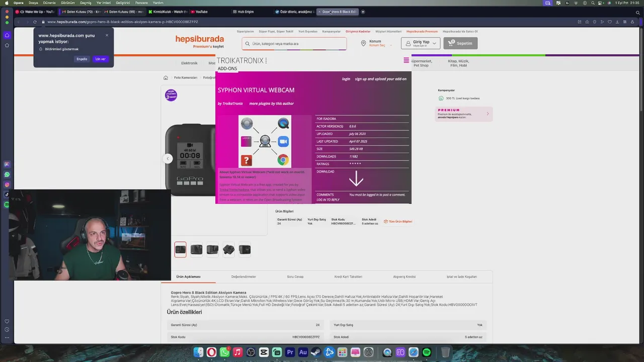Open Konum location selector
Viewport: 644px width, 362px height.
coord(377,43)
